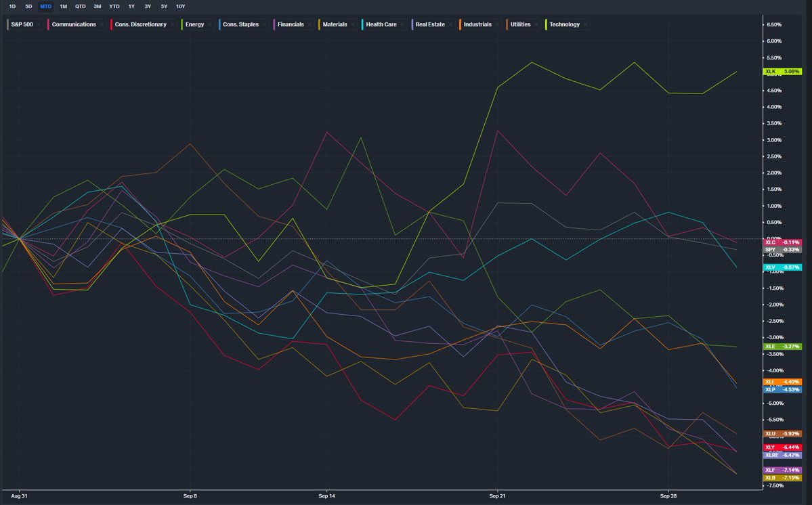Viewport: 812px width, 505px height.
Task: Click the Sep 8 date label
Action: pos(190,496)
